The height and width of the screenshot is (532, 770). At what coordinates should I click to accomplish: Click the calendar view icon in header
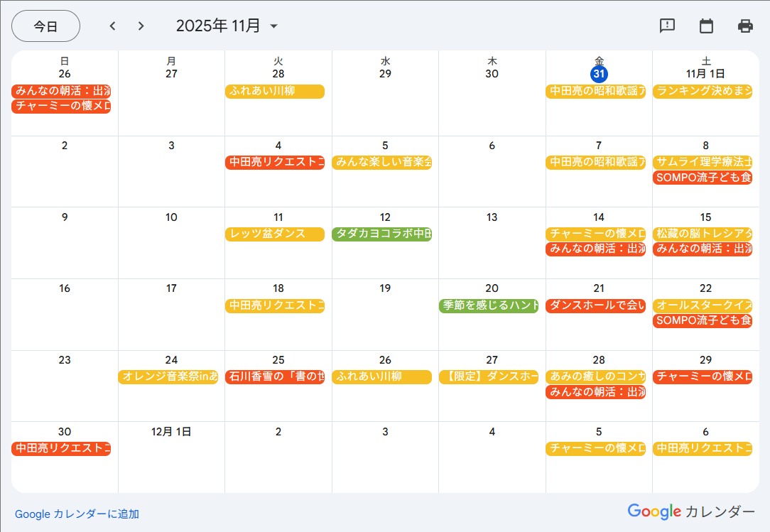706,26
